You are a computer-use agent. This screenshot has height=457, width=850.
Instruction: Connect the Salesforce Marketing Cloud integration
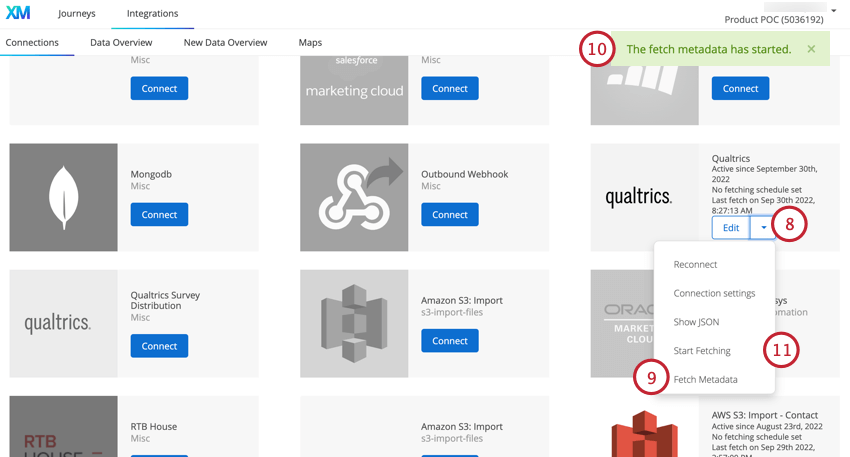[450, 88]
